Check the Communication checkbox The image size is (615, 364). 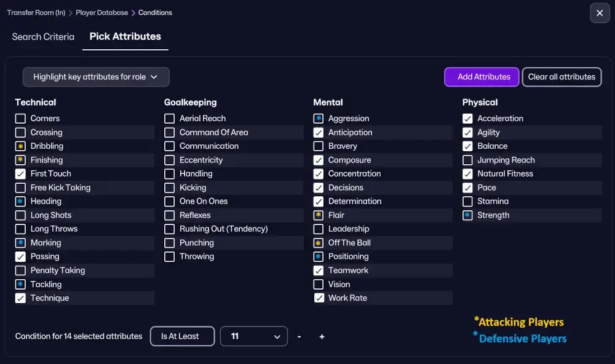click(x=170, y=146)
